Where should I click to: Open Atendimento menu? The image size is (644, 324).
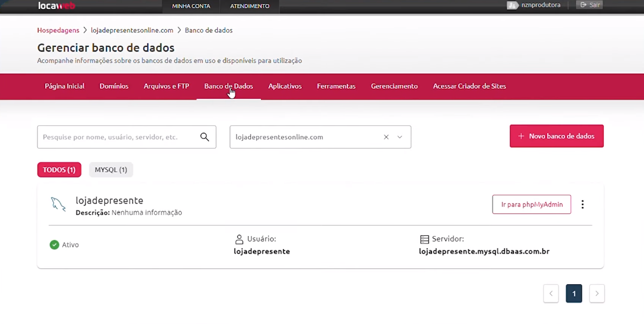click(x=250, y=6)
